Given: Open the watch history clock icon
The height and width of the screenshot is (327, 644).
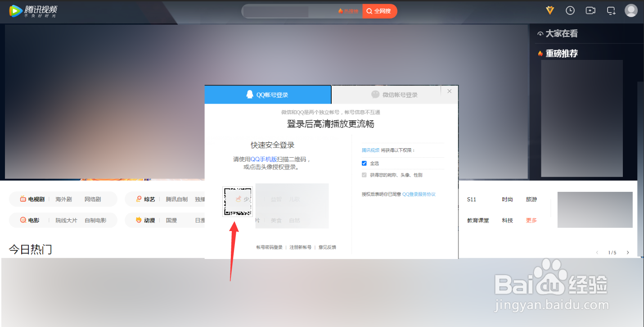Looking at the screenshot, I should click(x=570, y=10).
